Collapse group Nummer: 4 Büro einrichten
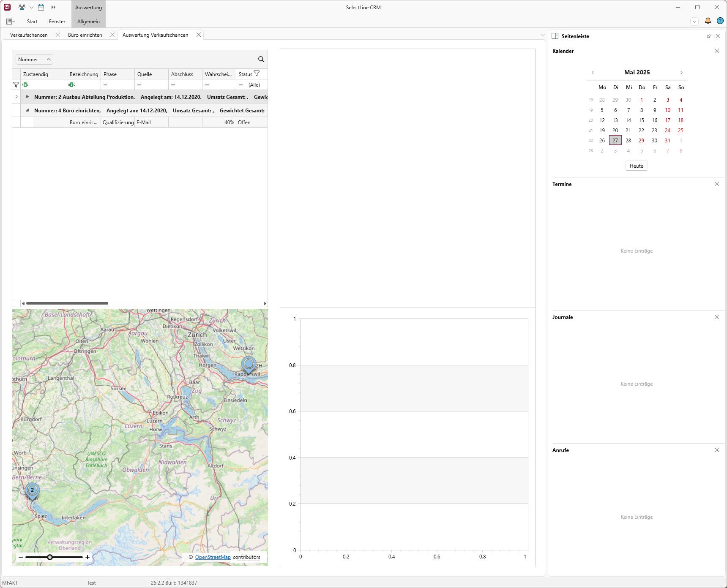Image resolution: width=727 pixels, height=588 pixels. click(x=27, y=110)
